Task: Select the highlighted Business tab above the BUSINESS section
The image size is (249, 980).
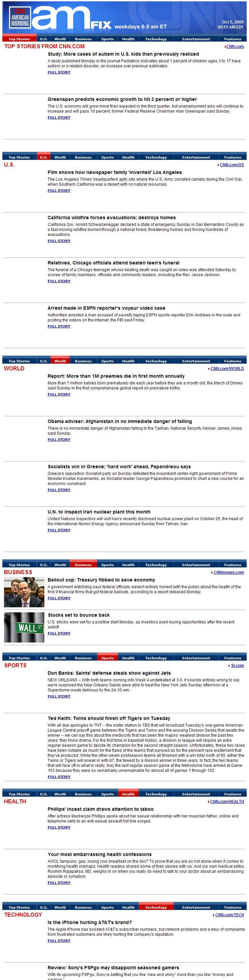Action: (83, 564)
